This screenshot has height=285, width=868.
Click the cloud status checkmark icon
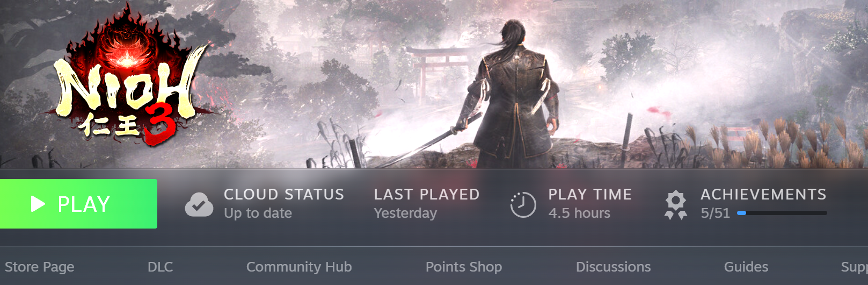click(199, 205)
